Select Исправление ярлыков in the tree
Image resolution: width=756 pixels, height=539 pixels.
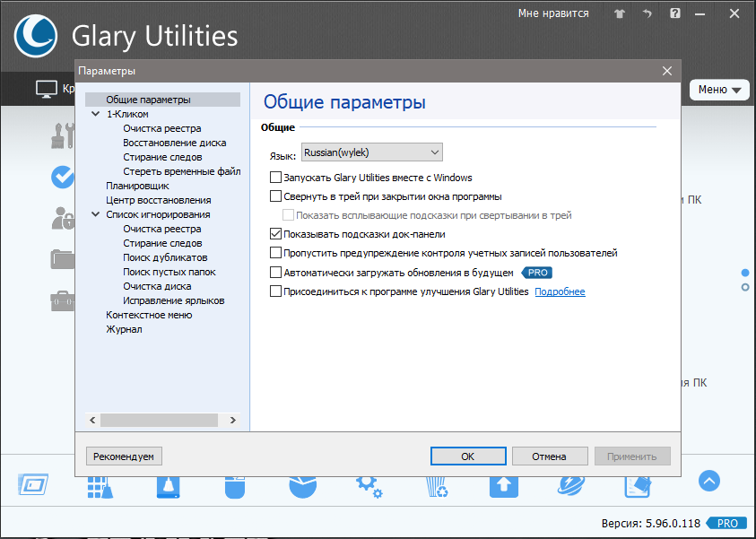(x=174, y=300)
